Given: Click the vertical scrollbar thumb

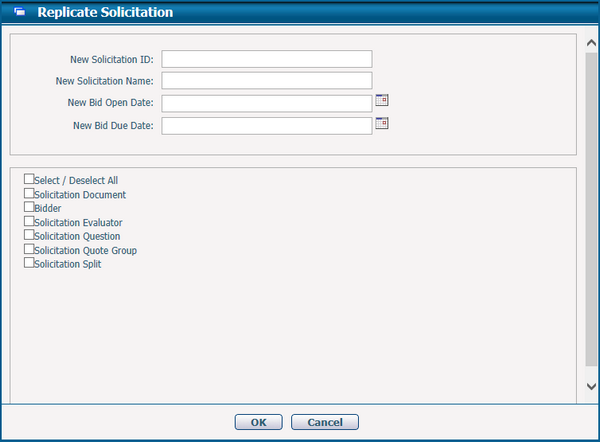Looking at the screenshot, I should point(591,210).
